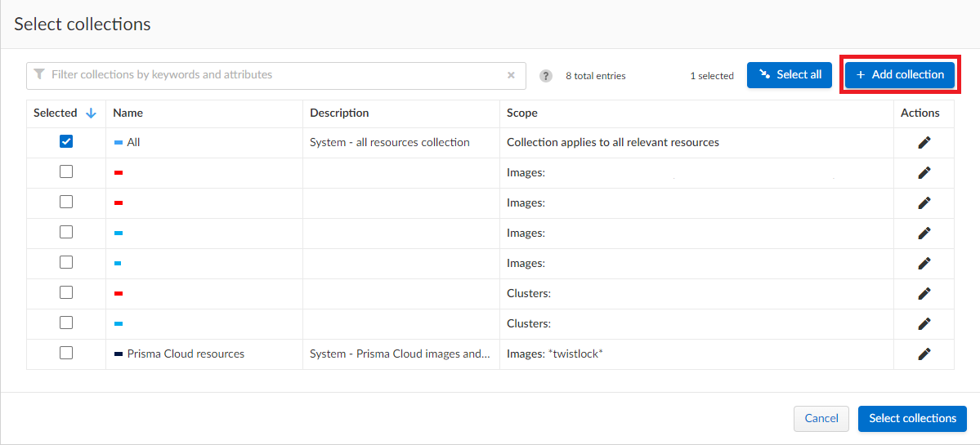The image size is (980, 445).
Task: Open the help question mark icon
Action: pyautogui.click(x=546, y=76)
